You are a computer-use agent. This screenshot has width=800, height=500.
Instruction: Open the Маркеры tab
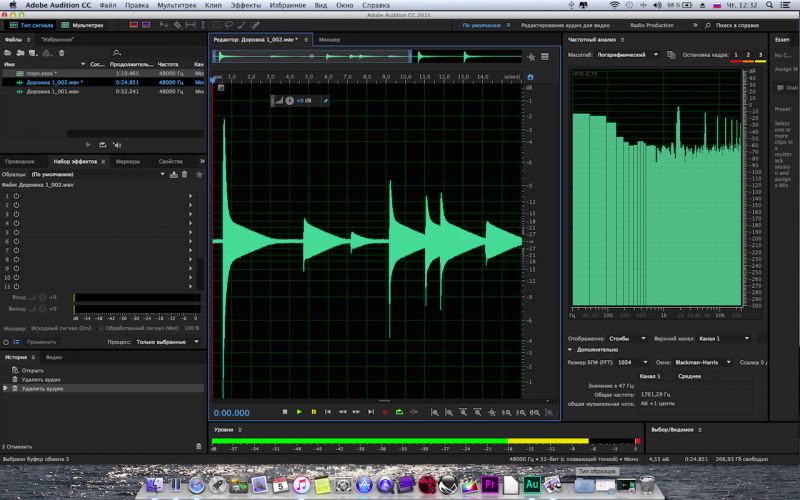pyautogui.click(x=128, y=161)
